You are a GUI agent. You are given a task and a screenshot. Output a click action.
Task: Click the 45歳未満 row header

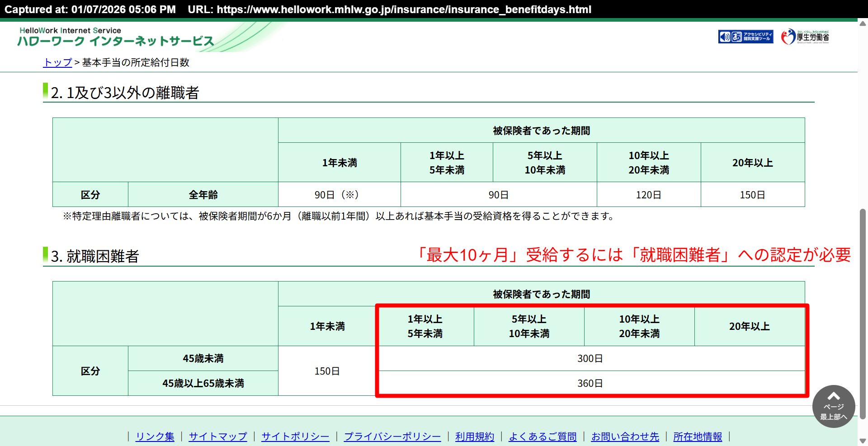[203, 358]
